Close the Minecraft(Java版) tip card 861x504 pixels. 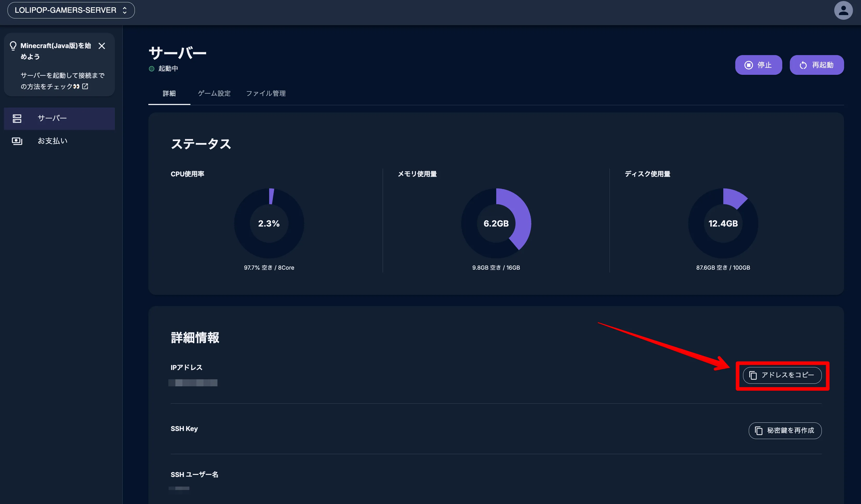[102, 46]
